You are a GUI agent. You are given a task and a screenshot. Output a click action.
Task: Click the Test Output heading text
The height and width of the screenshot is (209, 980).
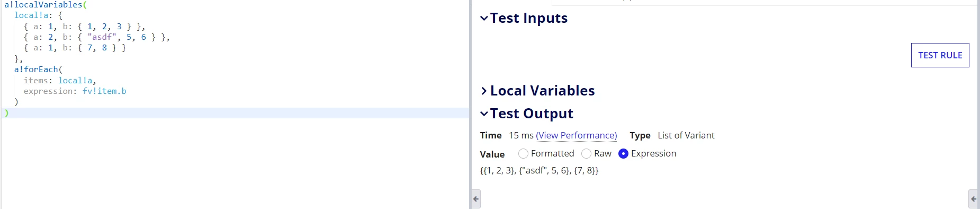coord(532,114)
